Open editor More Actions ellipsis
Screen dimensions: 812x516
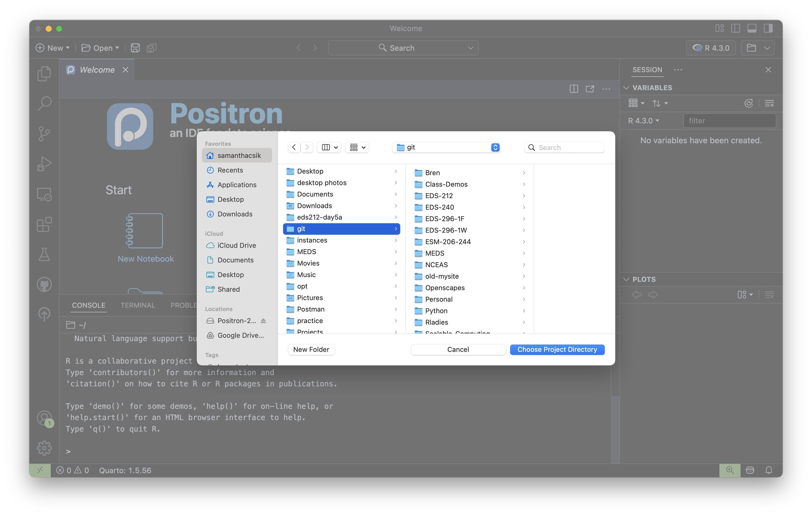coord(606,89)
